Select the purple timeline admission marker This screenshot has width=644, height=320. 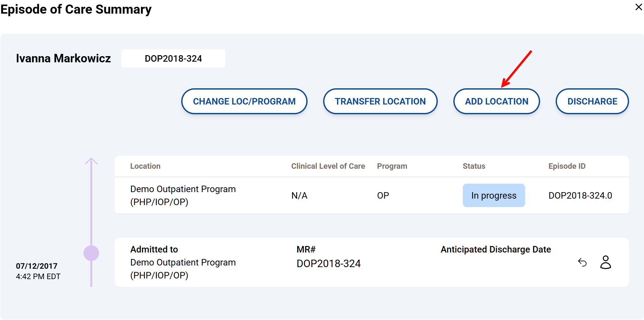point(91,253)
